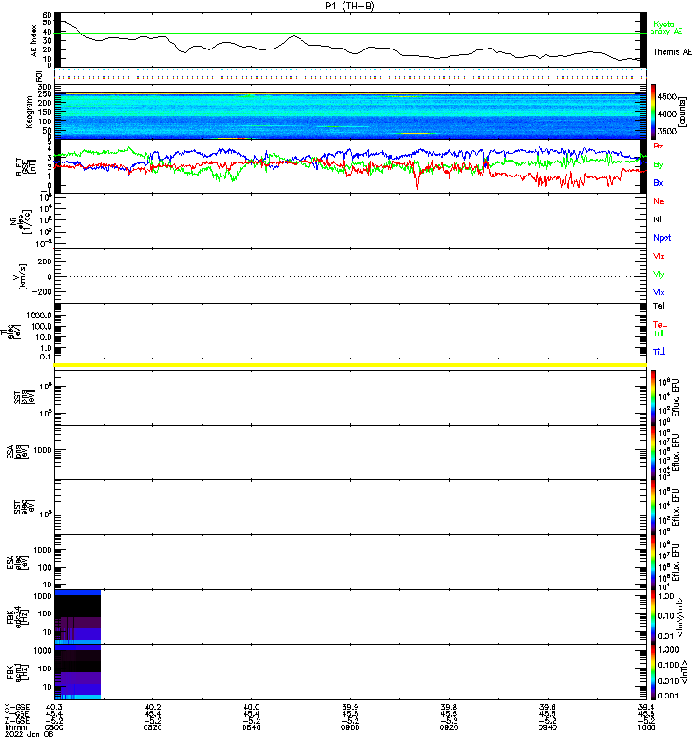Click the Keogram axis label
Screen dimensions: 700x747
(x=29, y=112)
